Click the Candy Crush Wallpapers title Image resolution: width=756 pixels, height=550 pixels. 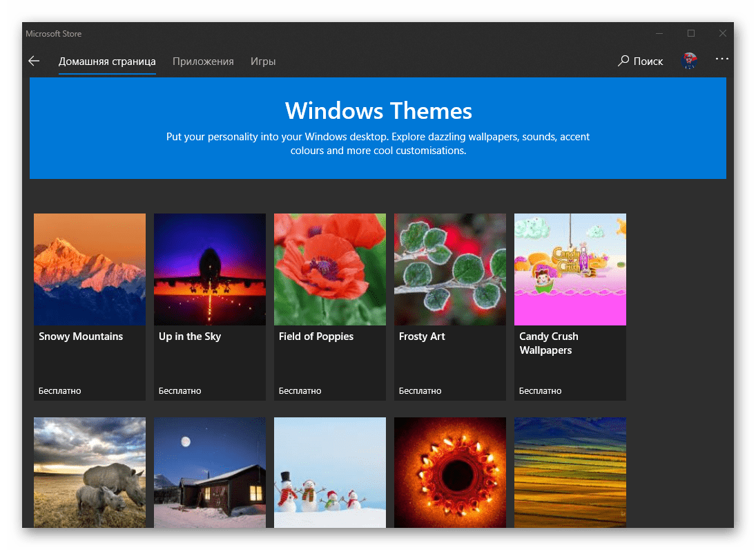coord(548,343)
